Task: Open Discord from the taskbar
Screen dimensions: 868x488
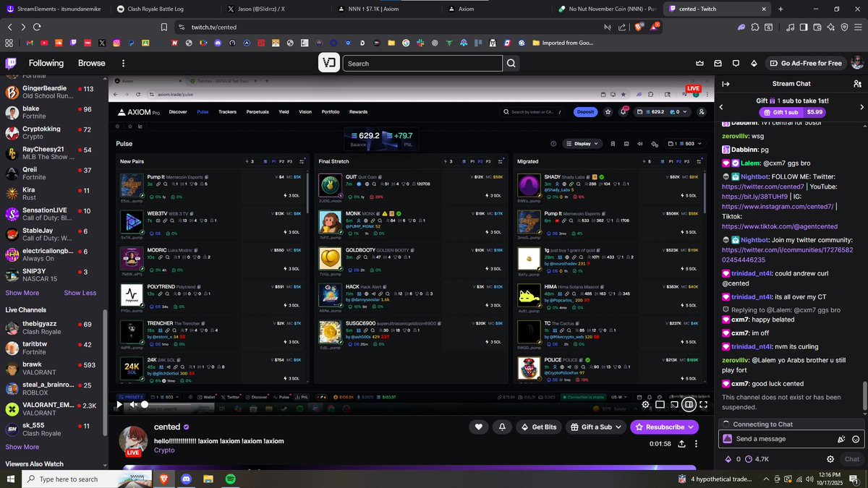Action: (x=186, y=479)
